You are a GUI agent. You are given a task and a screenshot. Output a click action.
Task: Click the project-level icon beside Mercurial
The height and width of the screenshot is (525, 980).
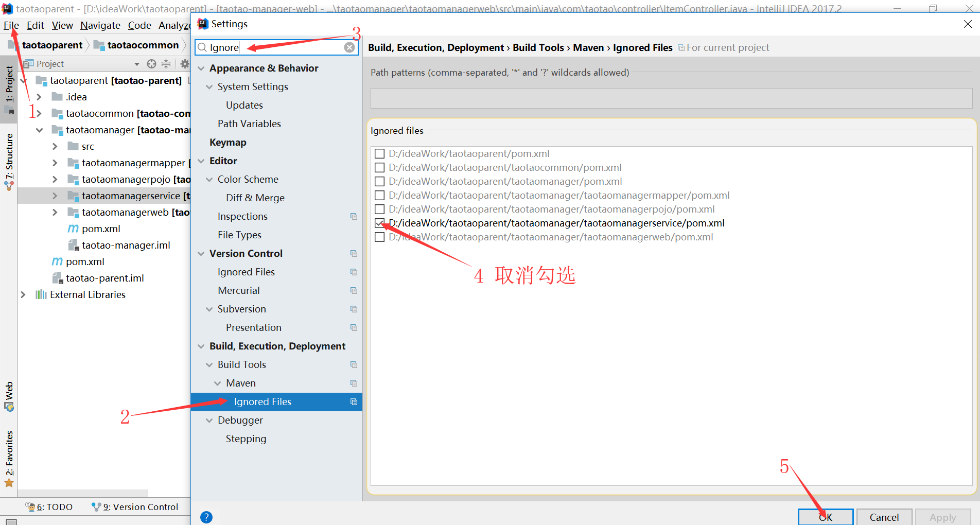(x=354, y=290)
